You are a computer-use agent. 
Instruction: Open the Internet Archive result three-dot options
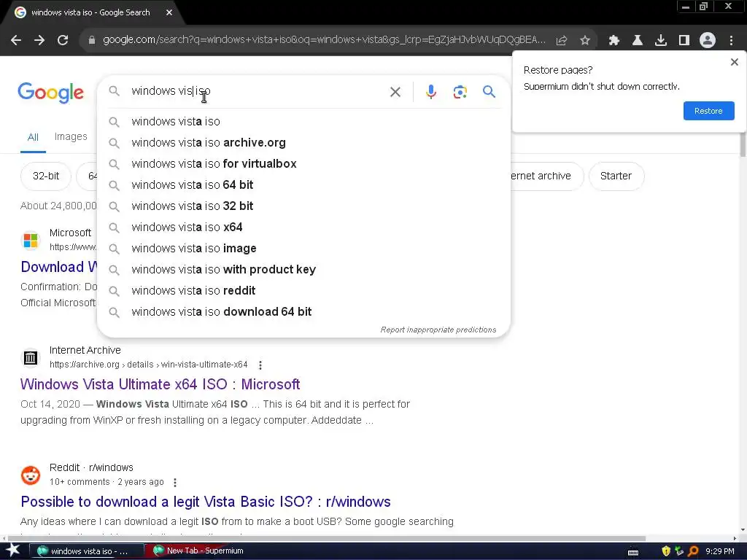[260, 365]
